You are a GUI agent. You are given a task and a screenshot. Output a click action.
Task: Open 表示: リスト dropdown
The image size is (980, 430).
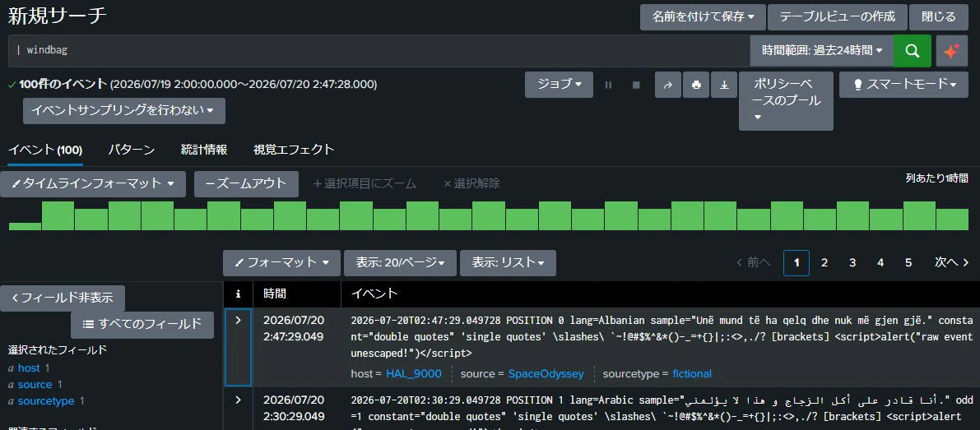point(508,263)
